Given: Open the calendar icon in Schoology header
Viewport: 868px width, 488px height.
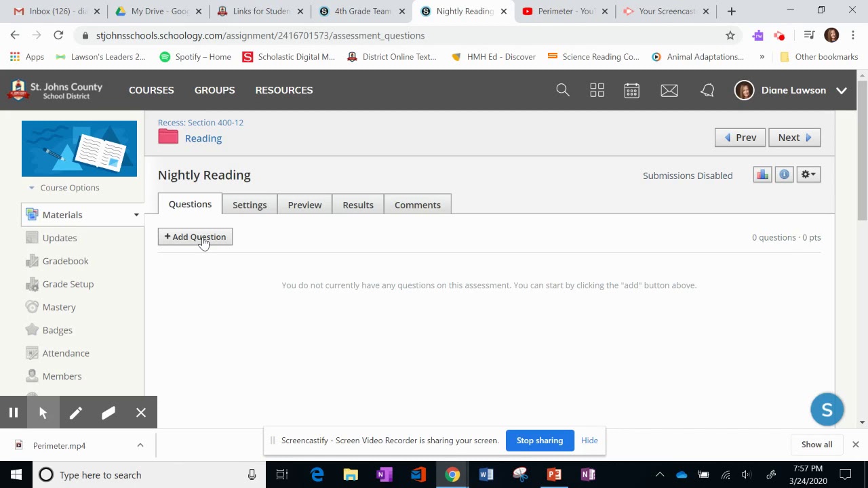Looking at the screenshot, I should coord(632,90).
